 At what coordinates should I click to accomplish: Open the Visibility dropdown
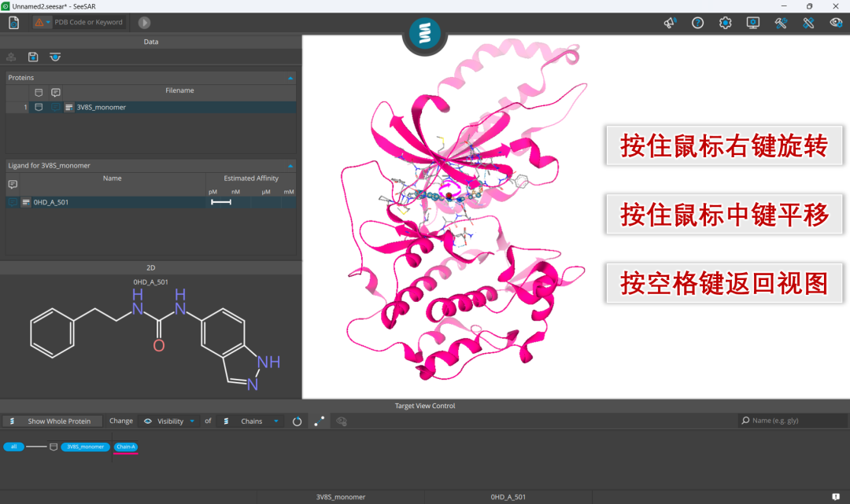(x=169, y=421)
